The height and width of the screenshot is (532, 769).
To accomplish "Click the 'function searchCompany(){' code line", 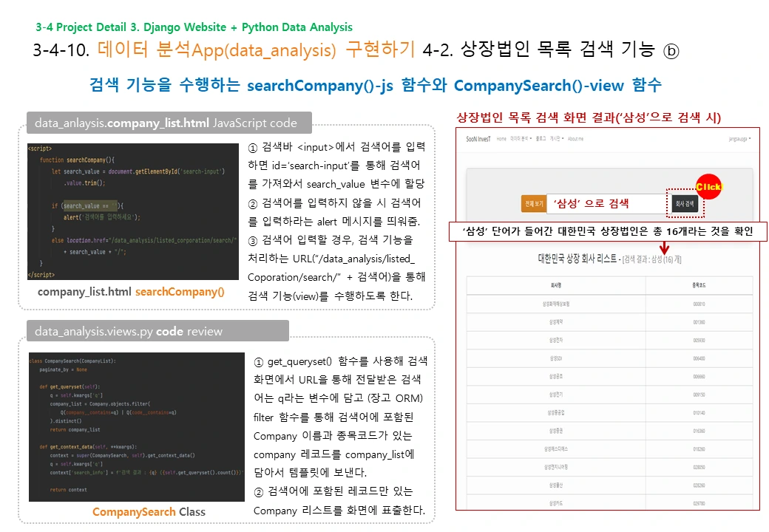I will [x=77, y=160].
